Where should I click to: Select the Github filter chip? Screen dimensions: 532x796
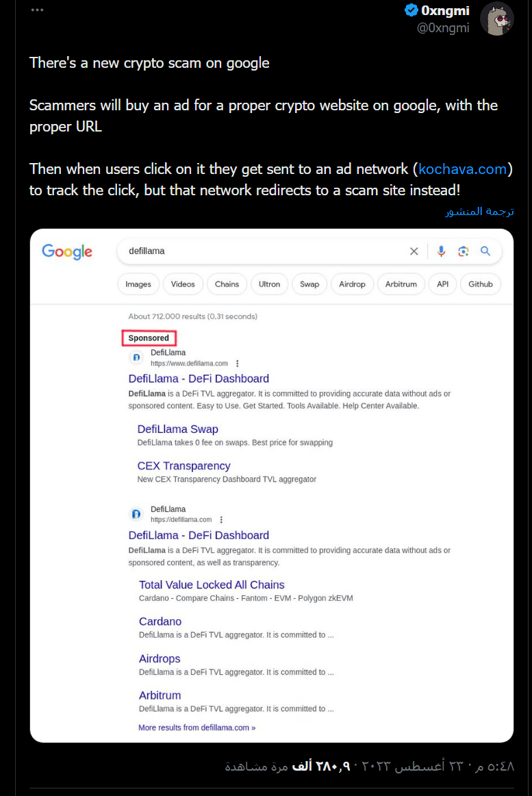point(480,284)
